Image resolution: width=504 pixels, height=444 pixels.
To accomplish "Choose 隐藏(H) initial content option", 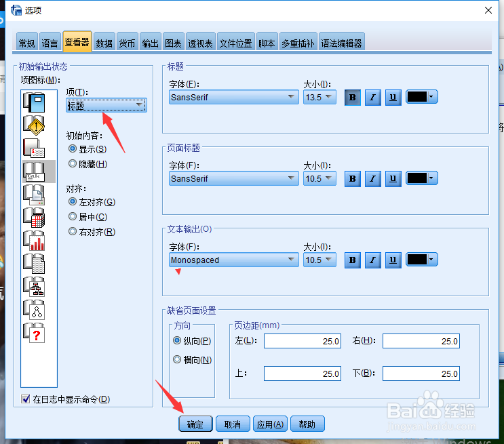I will [88, 164].
